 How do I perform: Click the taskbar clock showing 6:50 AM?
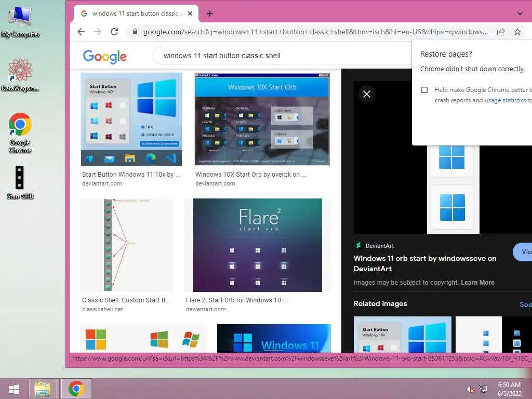(509, 389)
